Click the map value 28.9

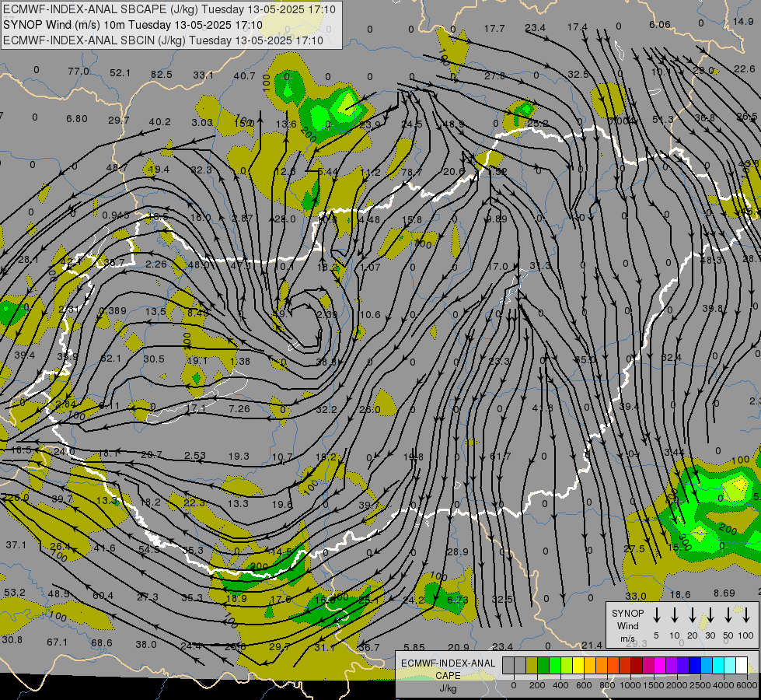[458, 552]
